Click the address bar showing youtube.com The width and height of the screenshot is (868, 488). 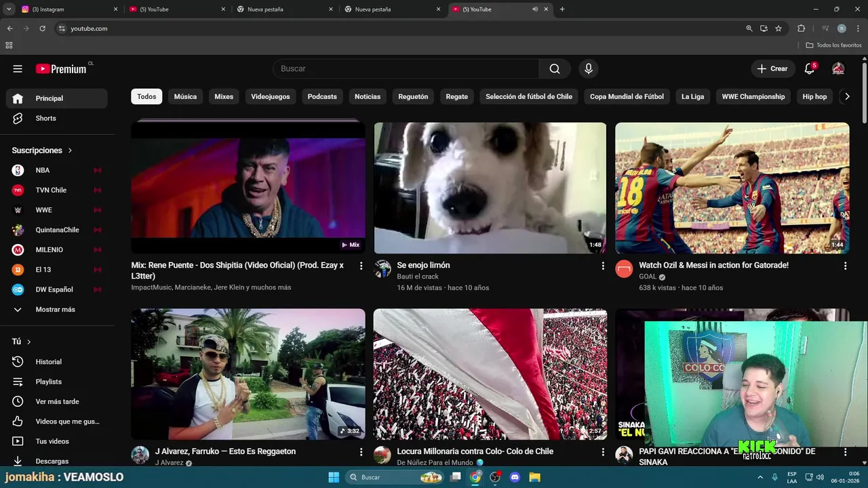pyautogui.click(x=400, y=28)
